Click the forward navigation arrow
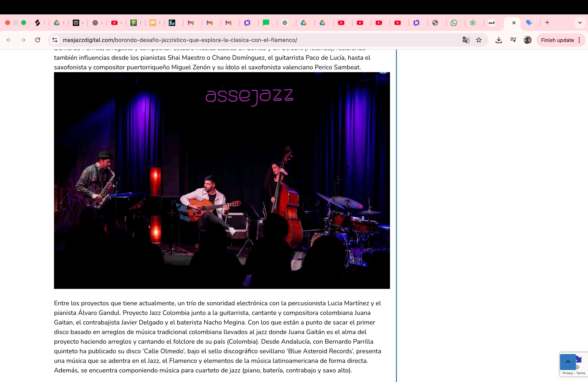 pyautogui.click(x=23, y=40)
